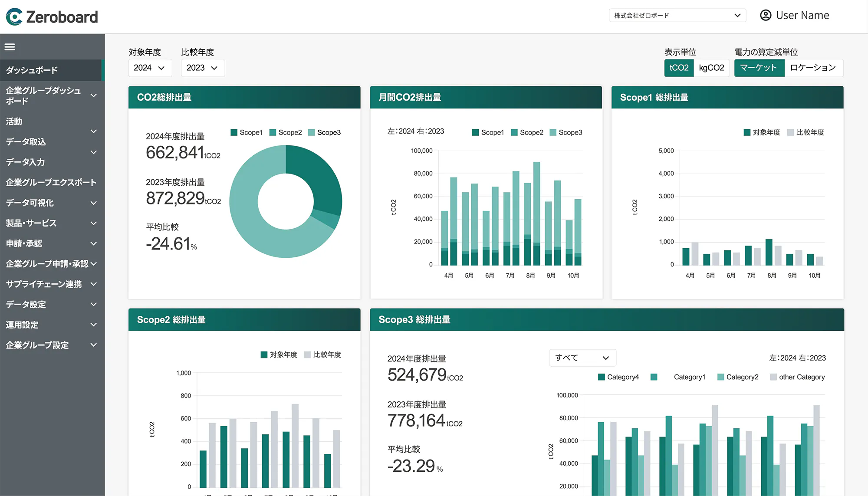This screenshot has width=868, height=496.
Task: Open the 対象年度 2024 year dropdown
Action: click(x=149, y=68)
